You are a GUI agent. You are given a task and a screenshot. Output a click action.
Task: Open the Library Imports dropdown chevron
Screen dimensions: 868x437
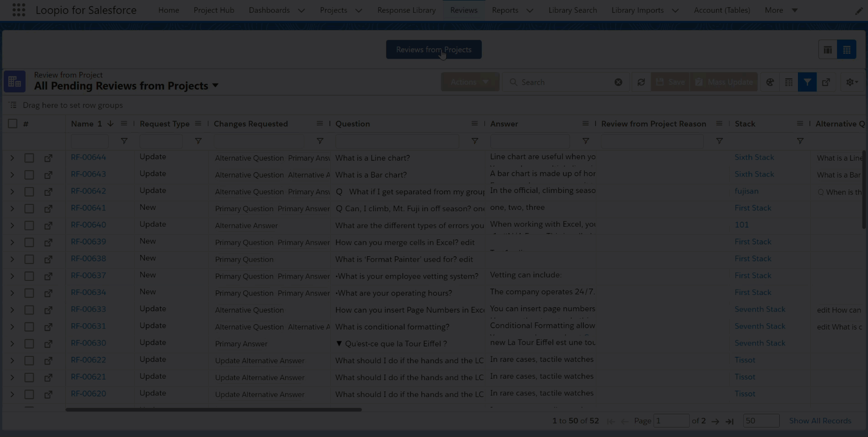675,10
